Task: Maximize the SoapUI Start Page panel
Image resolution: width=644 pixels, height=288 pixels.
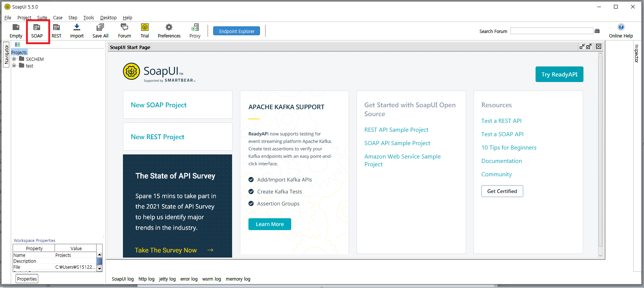Action: tap(589, 46)
